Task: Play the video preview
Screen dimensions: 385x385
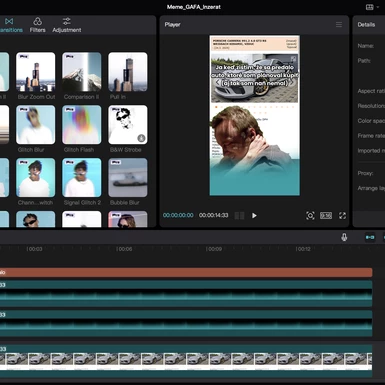Action: [254, 216]
